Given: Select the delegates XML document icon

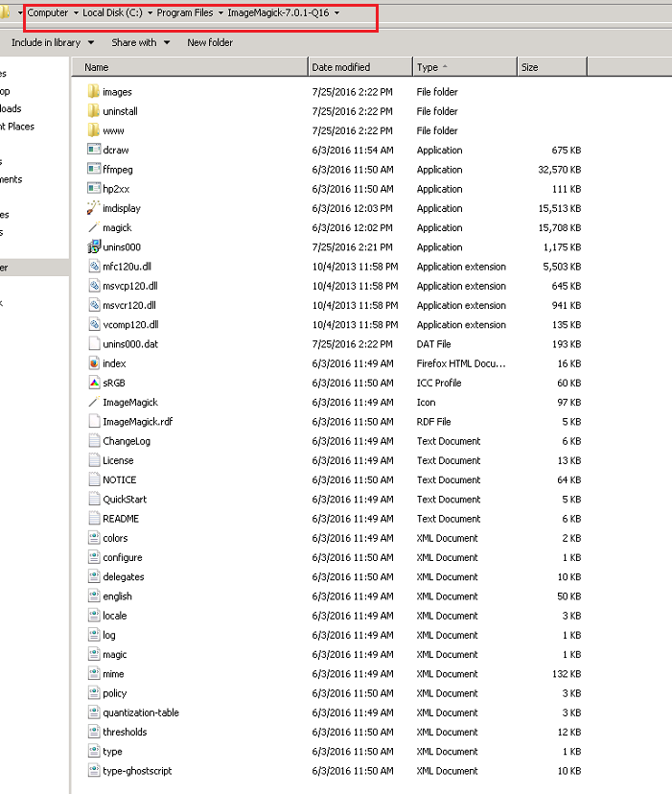Looking at the screenshot, I should tap(94, 576).
